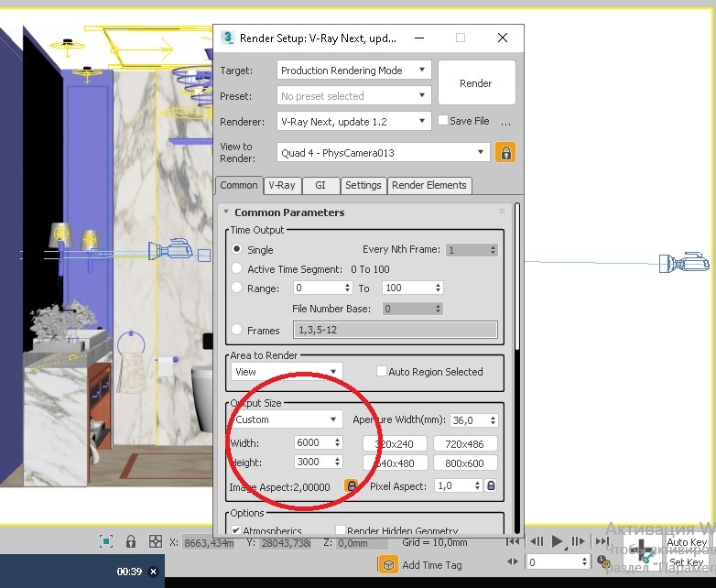Open the Target rendering mode dropdown
Image resolution: width=716 pixels, height=588 pixels.
354,71
